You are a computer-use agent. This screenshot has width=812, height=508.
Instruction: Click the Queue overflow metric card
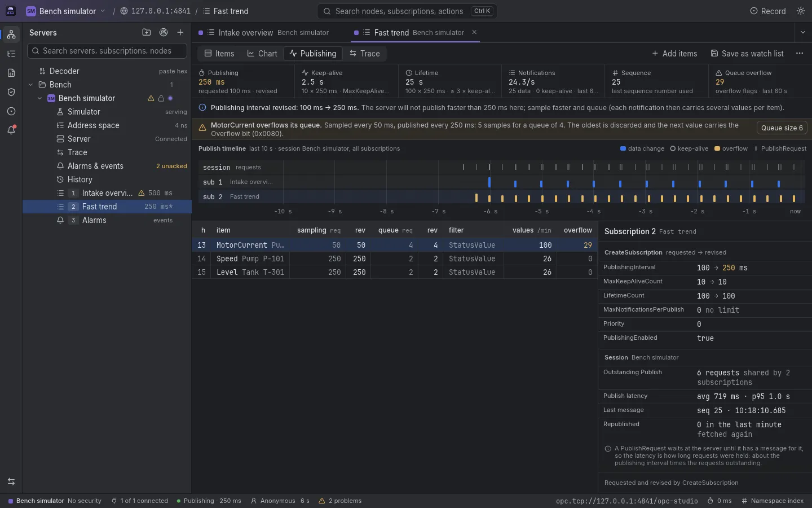tap(760, 82)
